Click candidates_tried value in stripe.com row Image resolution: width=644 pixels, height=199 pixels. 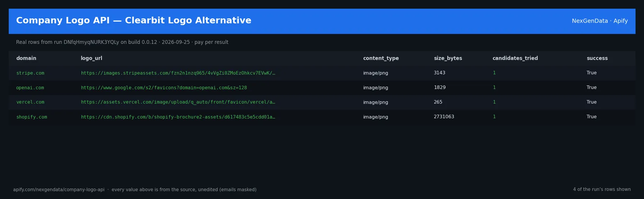coord(494,73)
